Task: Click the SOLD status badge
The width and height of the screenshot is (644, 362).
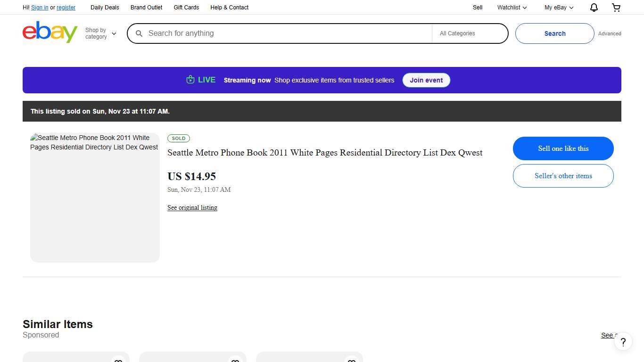Action: [179, 138]
